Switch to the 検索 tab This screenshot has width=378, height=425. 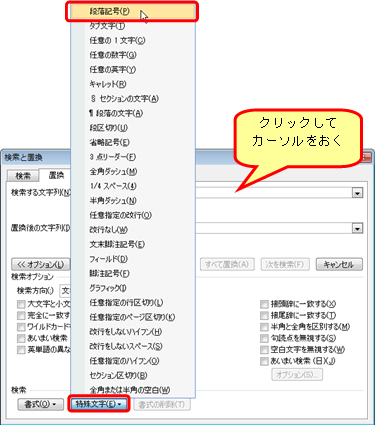tap(23, 175)
